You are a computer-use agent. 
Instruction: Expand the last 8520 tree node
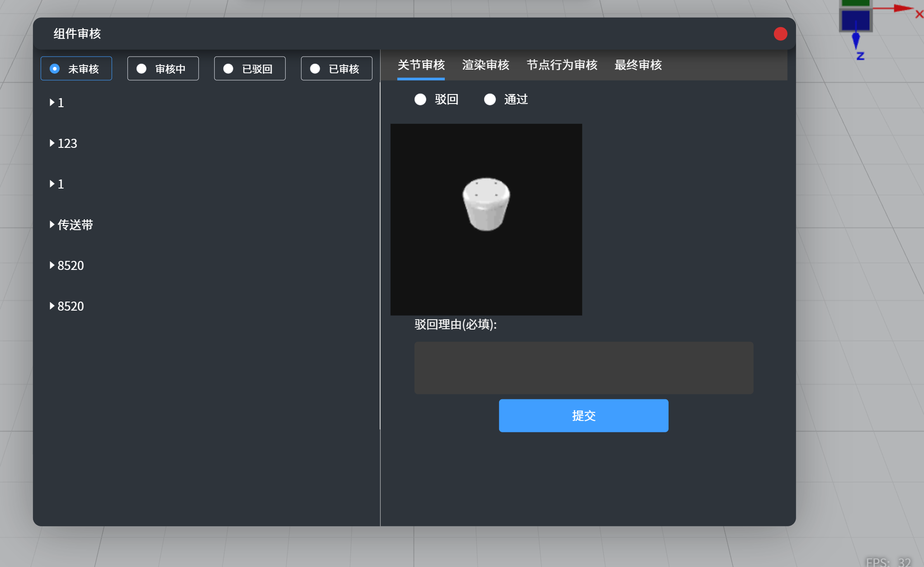(52, 306)
